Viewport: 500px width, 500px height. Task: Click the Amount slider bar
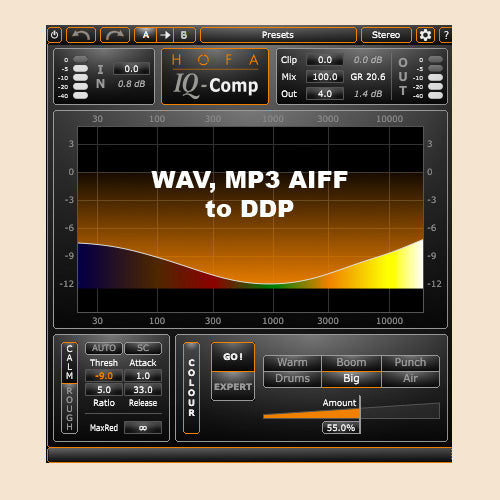(x=351, y=411)
